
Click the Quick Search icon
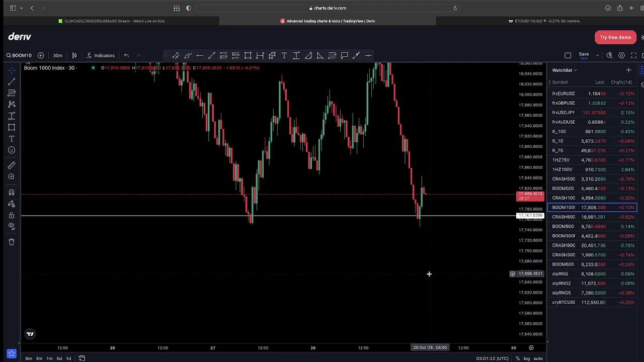(609, 55)
